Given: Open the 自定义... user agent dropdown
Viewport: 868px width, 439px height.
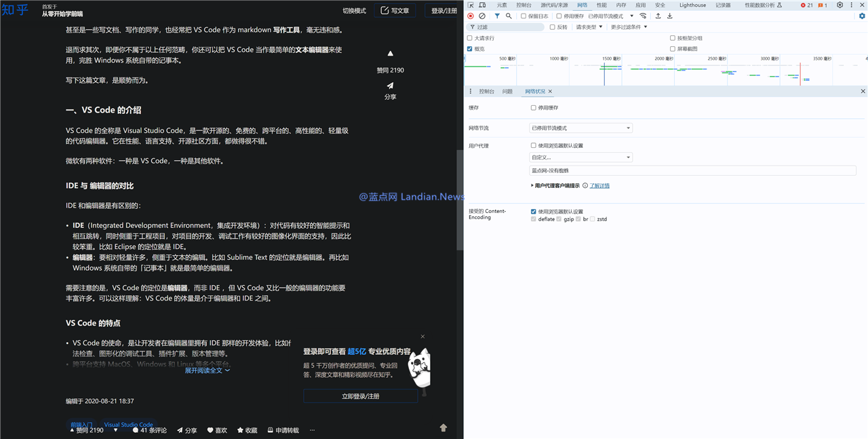Looking at the screenshot, I should tap(580, 157).
